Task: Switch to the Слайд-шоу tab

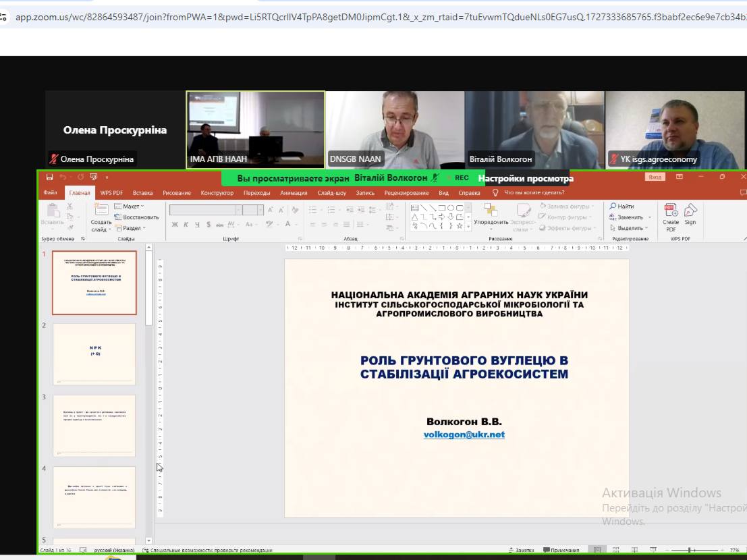Action: (331, 193)
